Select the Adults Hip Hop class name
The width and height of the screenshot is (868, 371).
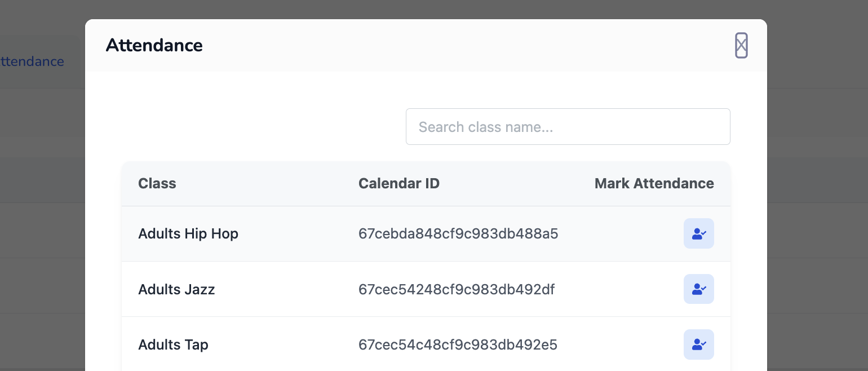[x=188, y=233]
